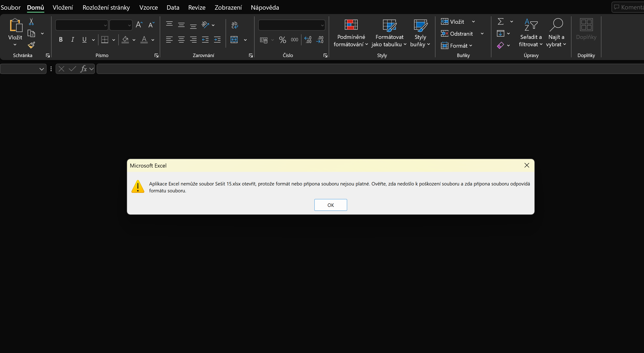Image resolution: width=644 pixels, height=353 pixels.
Task: Align text right
Action: (193, 40)
